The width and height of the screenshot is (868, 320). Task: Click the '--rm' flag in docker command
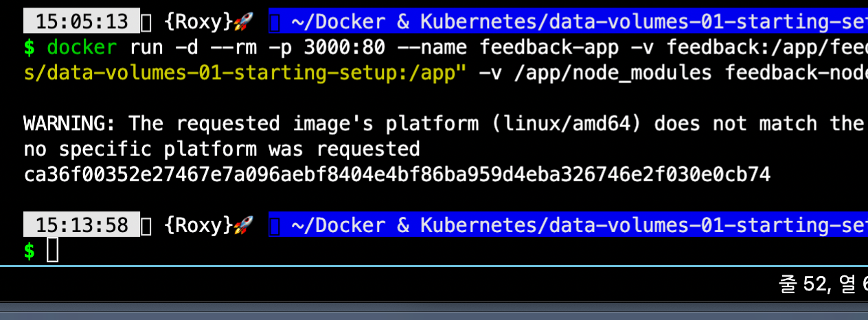233,48
